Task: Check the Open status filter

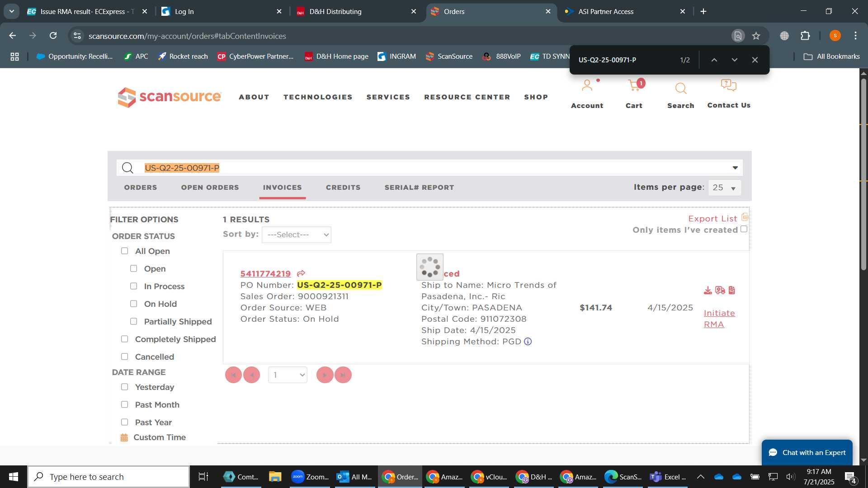Action: tap(134, 268)
